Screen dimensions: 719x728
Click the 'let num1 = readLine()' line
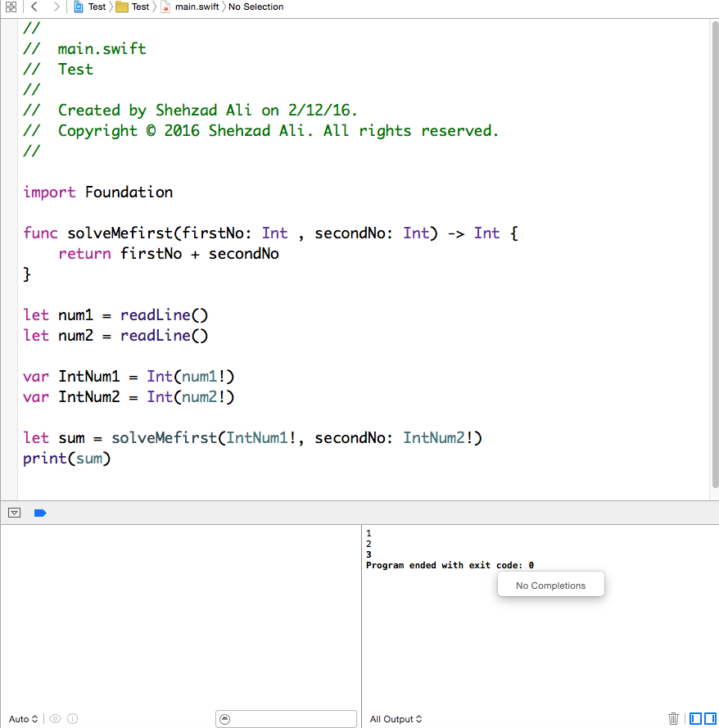(115, 314)
